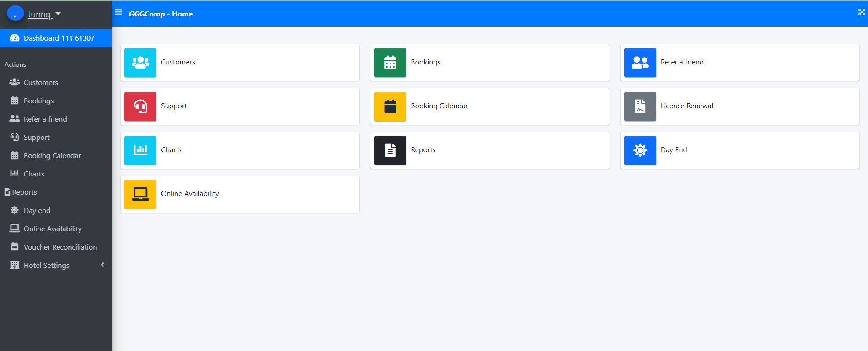Go to Dashboard in the sidebar

(x=59, y=38)
